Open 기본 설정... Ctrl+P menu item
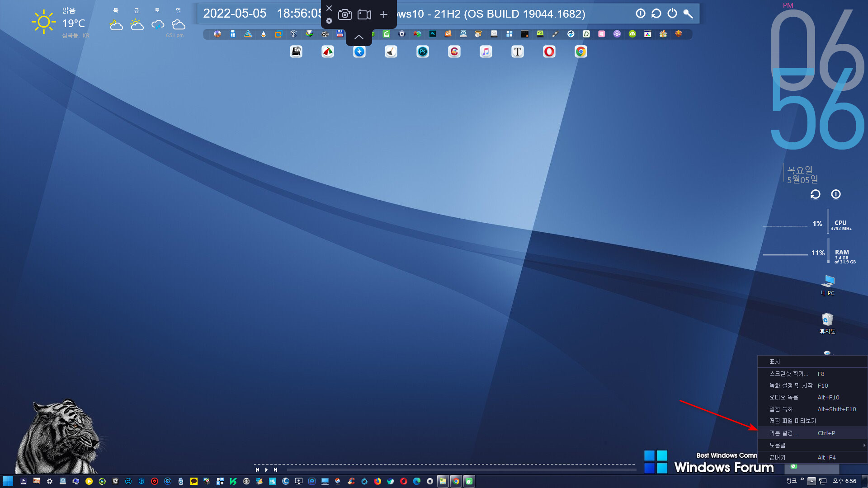The width and height of the screenshot is (868, 488). [x=812, y=433]
